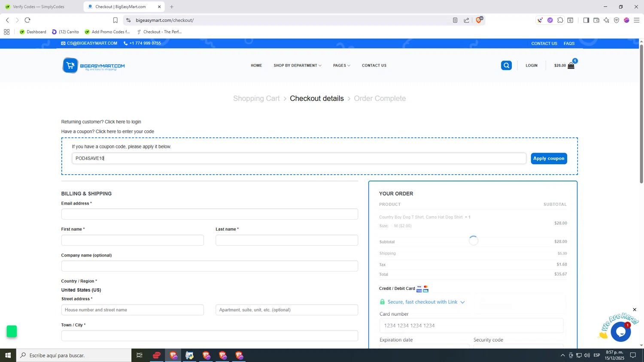Open the Brave Shields icon

click(479, 20)
